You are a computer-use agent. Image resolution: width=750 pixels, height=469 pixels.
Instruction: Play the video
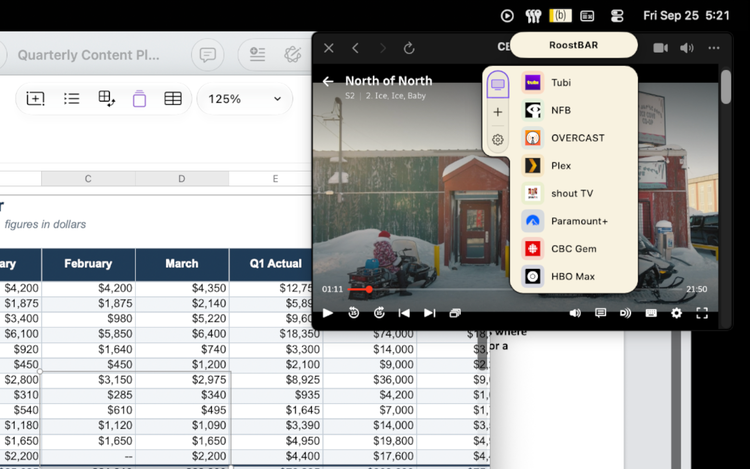(x=328, y=313)
